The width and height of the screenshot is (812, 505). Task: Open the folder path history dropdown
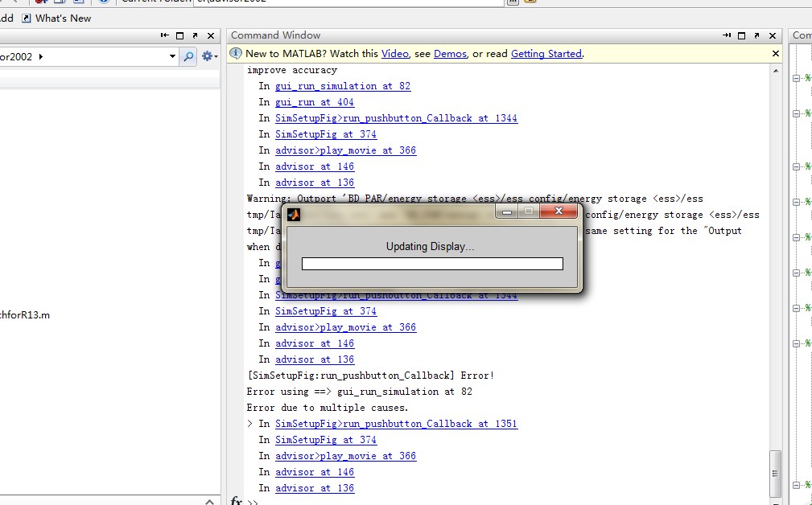(x=172, y=56)
